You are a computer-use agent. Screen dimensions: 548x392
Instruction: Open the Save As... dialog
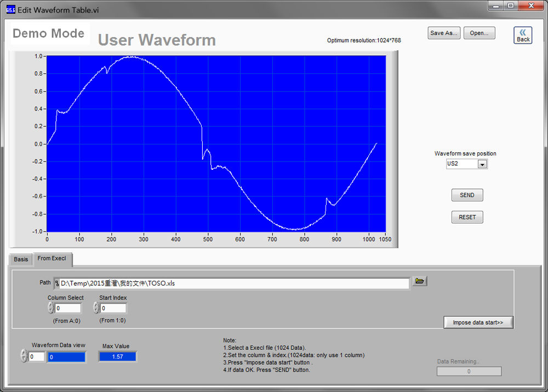[x=444, y=33]
